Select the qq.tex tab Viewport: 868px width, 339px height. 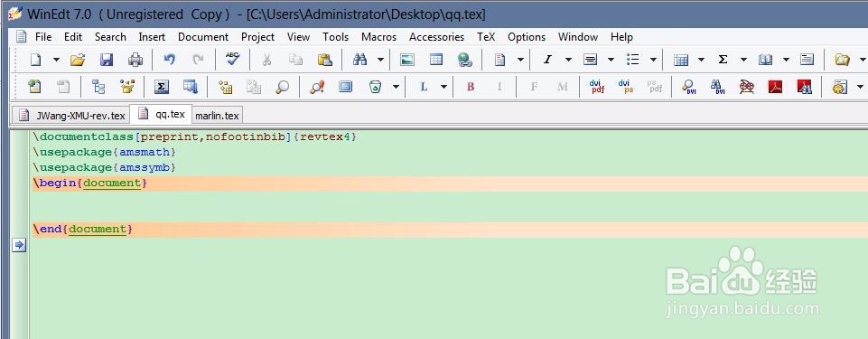pyautogui.click(x=161, y=114)
